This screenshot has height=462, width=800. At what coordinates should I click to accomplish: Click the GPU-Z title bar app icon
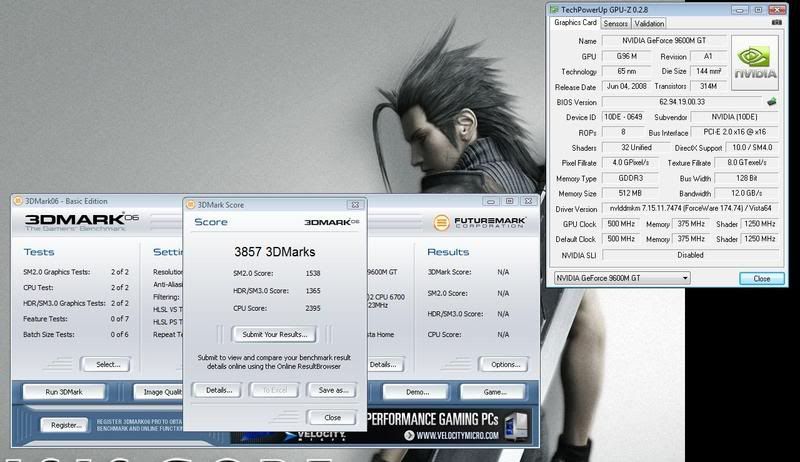pos(554,10)
